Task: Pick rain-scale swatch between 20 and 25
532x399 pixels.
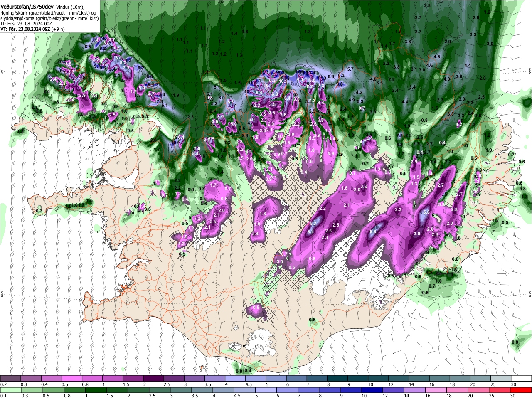Action: coord(478,390)
